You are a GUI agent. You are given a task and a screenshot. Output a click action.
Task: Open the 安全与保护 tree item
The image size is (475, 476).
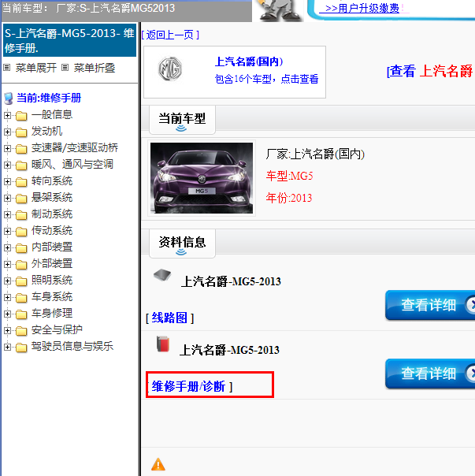pos(57,329)
